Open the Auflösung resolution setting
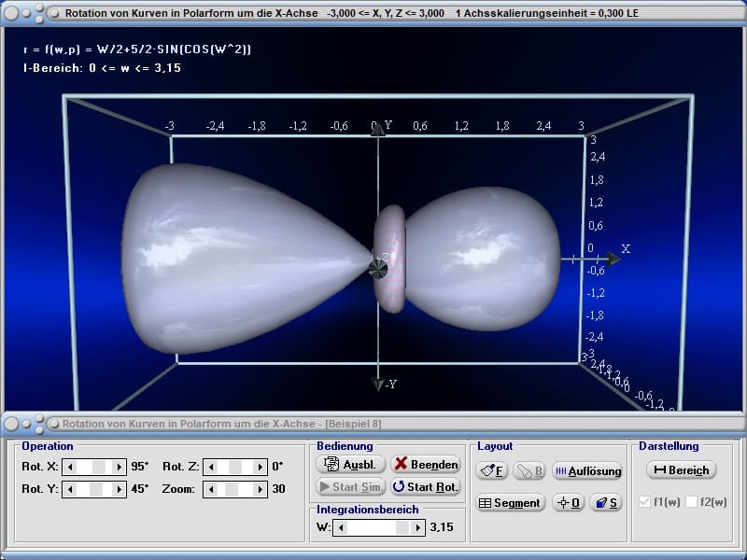The width and height of the screenshot is (747, 560). 586,471
